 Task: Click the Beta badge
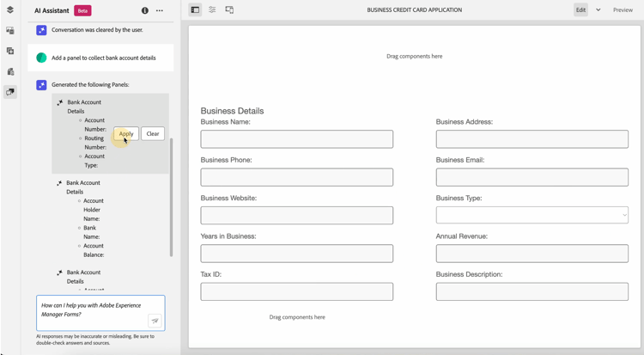click(82, 10)
